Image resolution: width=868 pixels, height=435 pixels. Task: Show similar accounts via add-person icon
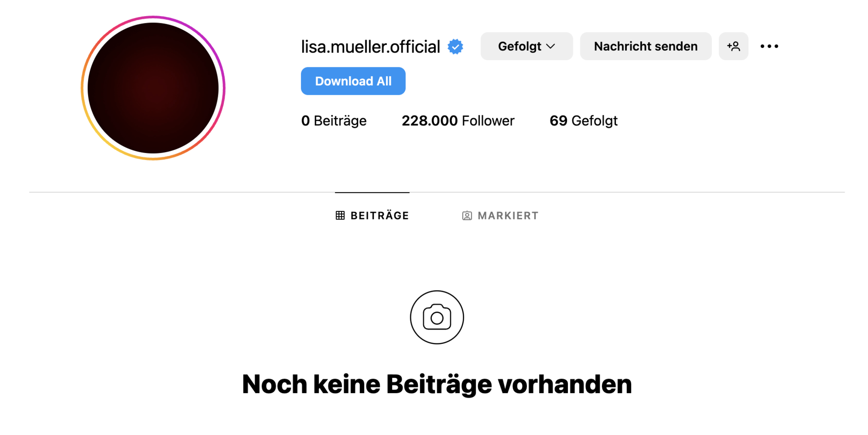pyautogui.click(x=733, y=46)
